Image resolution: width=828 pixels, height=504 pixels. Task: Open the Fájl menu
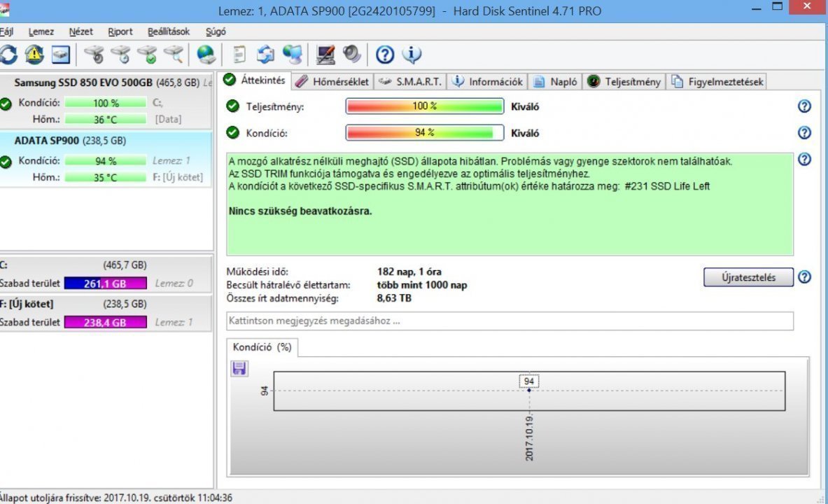coord(6,31)
